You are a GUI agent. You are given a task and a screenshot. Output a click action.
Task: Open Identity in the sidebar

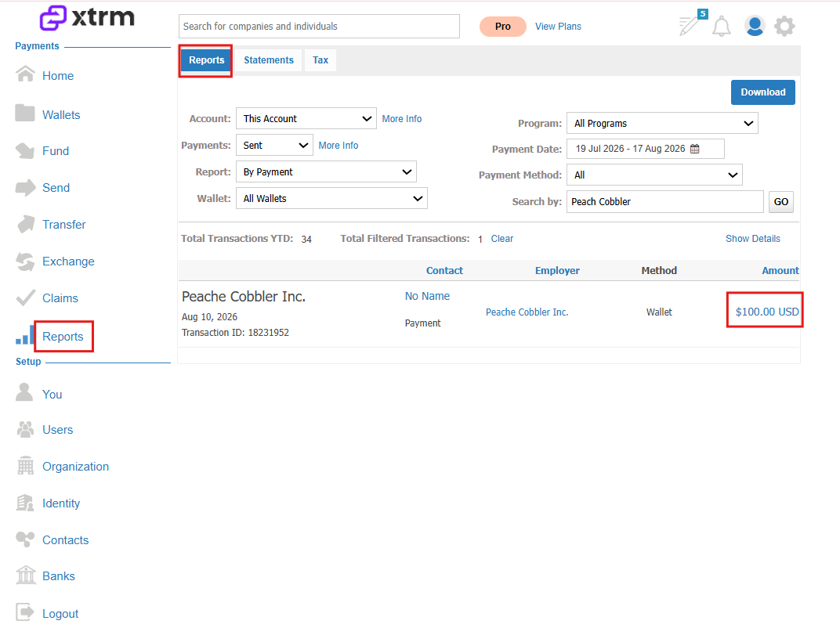[61, 503]
